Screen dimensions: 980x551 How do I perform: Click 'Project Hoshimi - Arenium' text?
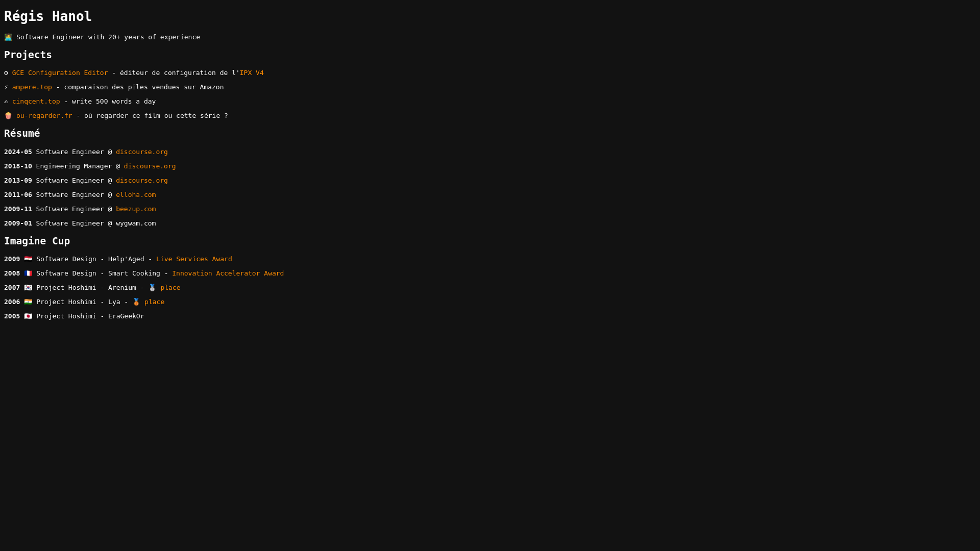[x=86, y=288]
